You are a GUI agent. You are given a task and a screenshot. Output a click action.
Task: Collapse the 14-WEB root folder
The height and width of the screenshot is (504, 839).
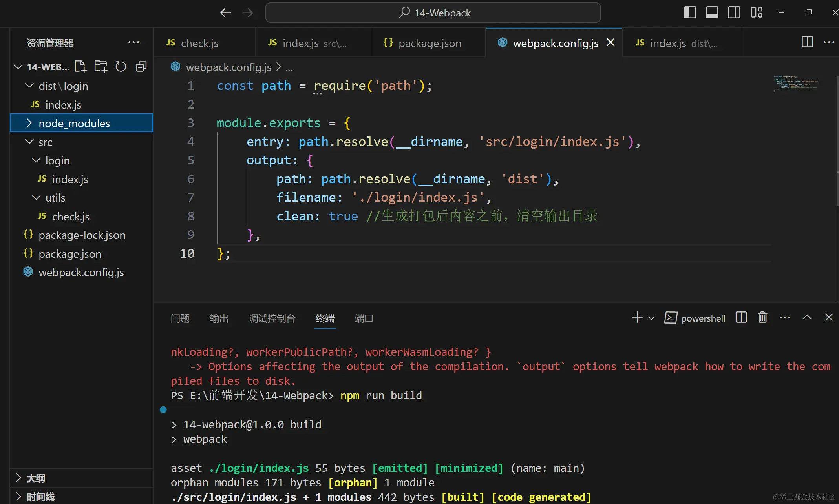point(18,67)
